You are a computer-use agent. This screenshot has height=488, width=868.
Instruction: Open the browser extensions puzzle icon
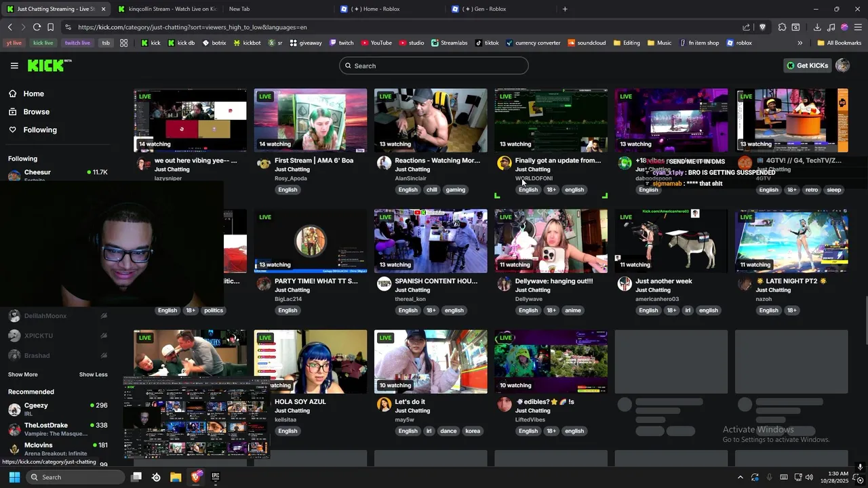(782, 27)
